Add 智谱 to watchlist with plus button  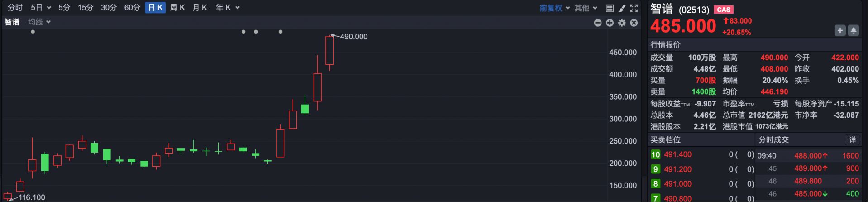click(x=840, y=30)
